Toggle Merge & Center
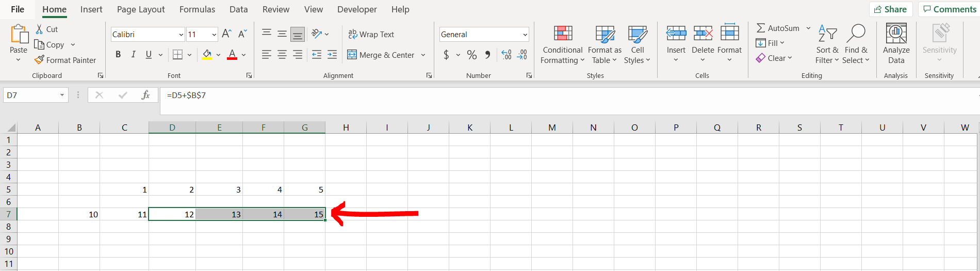Viewport: 980px width, 271px height. point(381,55)
